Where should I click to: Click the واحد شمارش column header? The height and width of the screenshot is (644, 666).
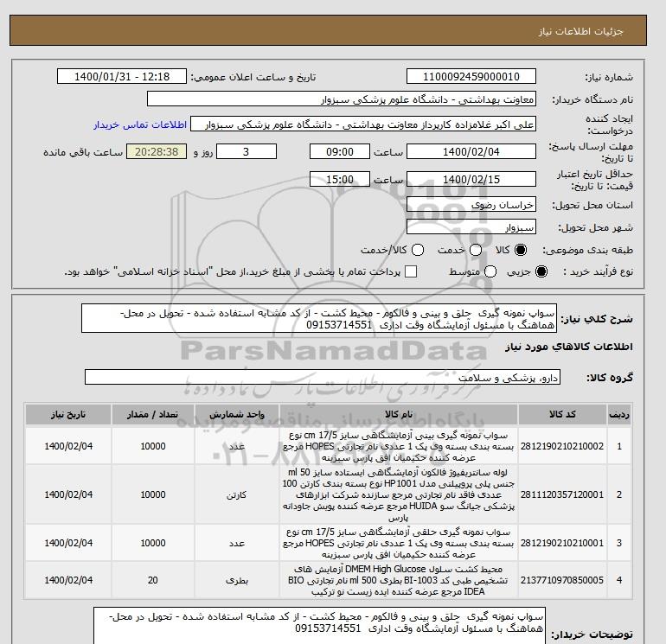coord(237,415)
